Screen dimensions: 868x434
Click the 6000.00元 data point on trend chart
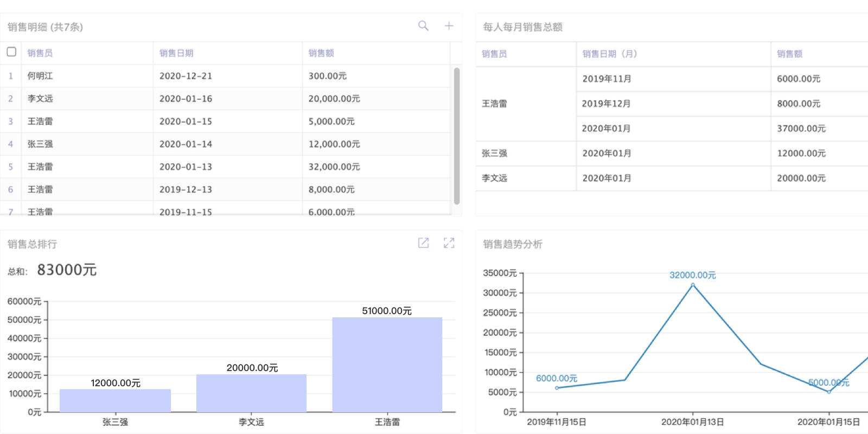pyautogui.click(x=557, y=388)
